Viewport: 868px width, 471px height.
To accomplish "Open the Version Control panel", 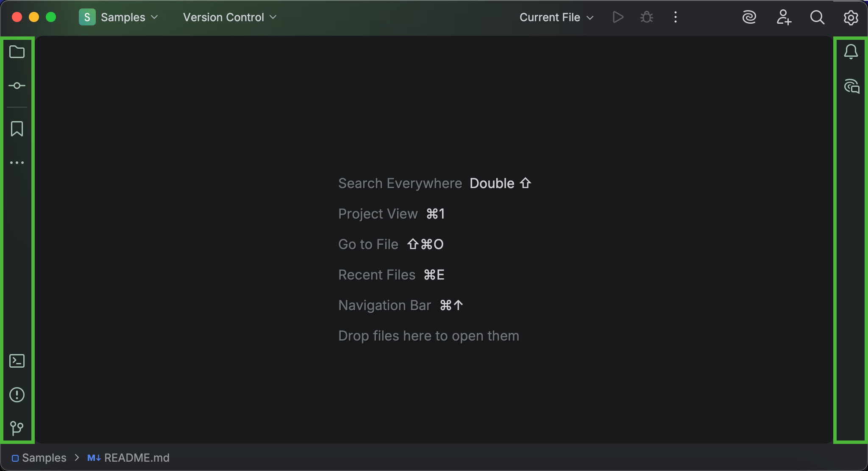I will (17, 428).
